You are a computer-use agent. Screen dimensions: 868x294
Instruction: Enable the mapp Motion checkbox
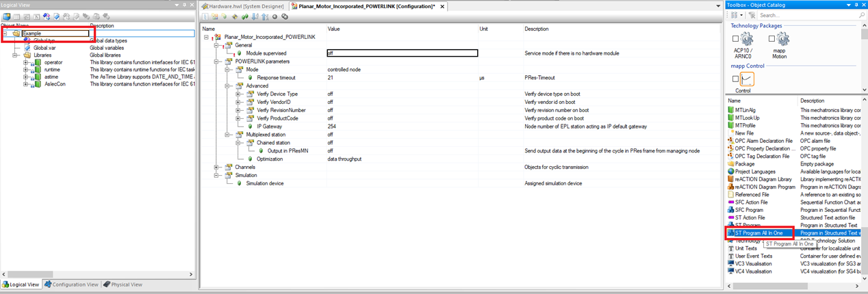pyautogui.click(x=771, y=39)
